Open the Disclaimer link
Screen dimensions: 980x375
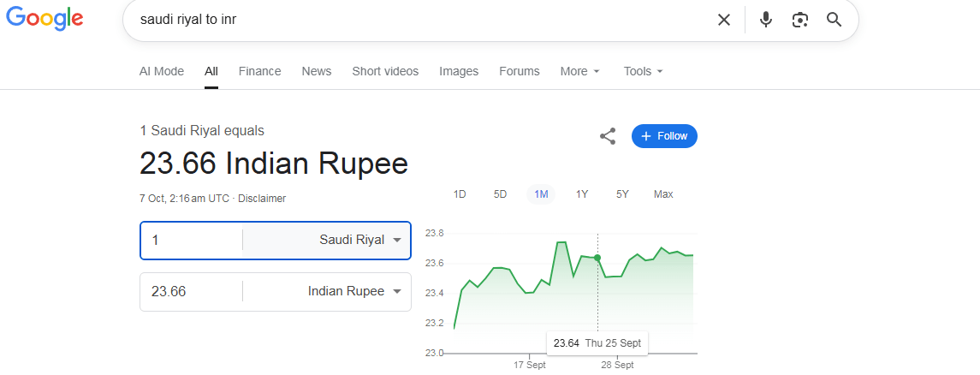click(x=262, y=199)
